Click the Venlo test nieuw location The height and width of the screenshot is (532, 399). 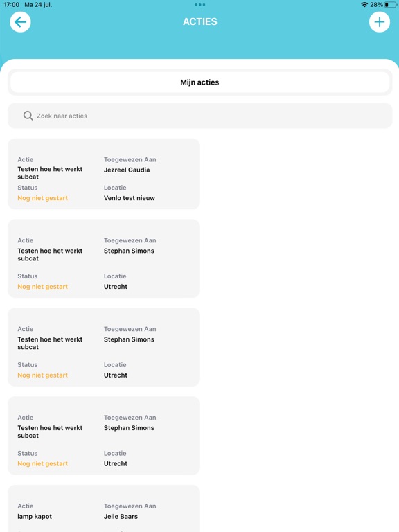click(130, 198)
